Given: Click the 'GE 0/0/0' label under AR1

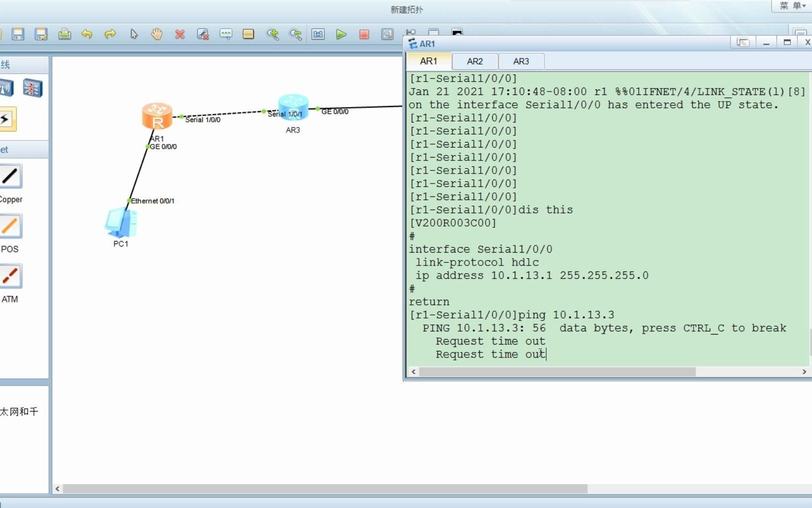Looking at the screenshot, I should click(x=163, y=146).
